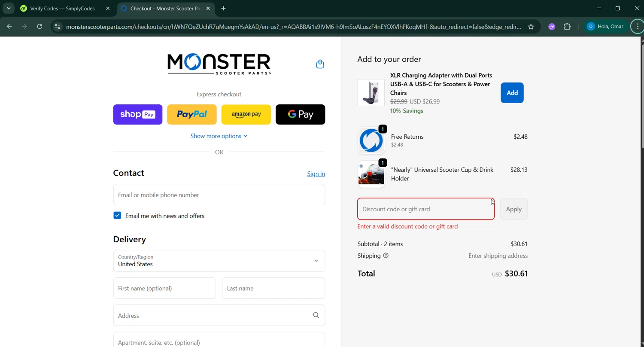Viewport: 644px width, 347px height.
Task: Choose PayPal express checkout
Action: [192, 114]
